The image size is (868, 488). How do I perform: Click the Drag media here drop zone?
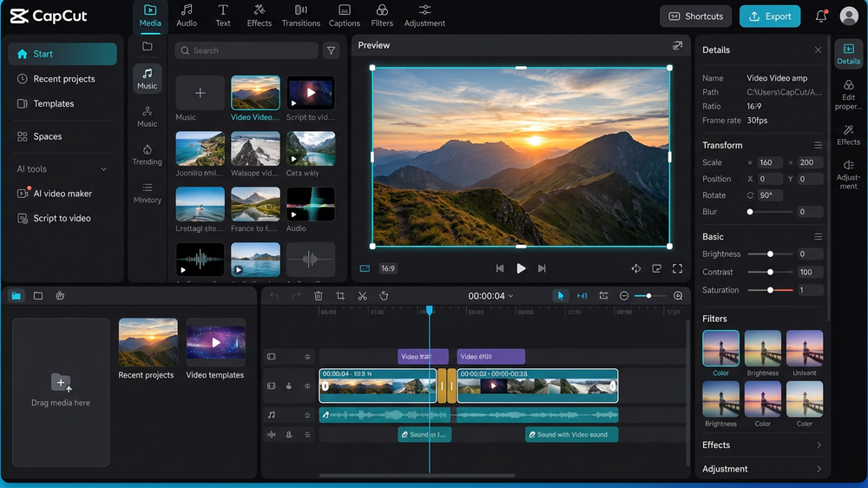pyautogui.click(x=61, y=392)
